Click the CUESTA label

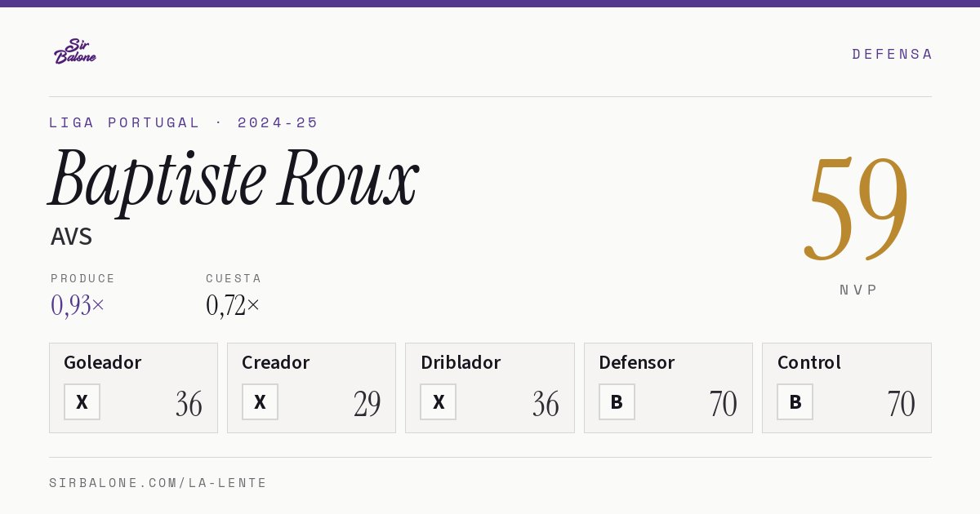(x=234, y=278)
